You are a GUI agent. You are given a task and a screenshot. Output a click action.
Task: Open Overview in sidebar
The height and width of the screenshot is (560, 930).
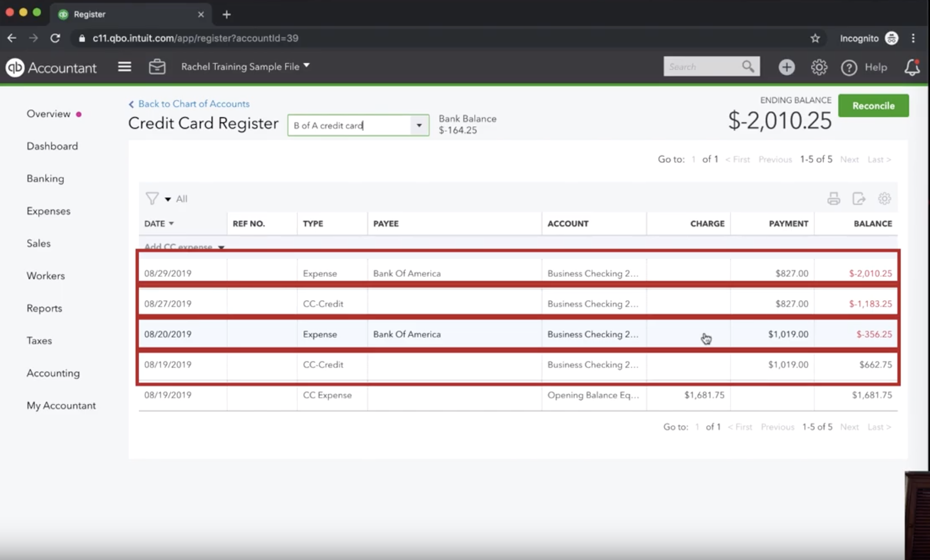(x=48, y=114)
